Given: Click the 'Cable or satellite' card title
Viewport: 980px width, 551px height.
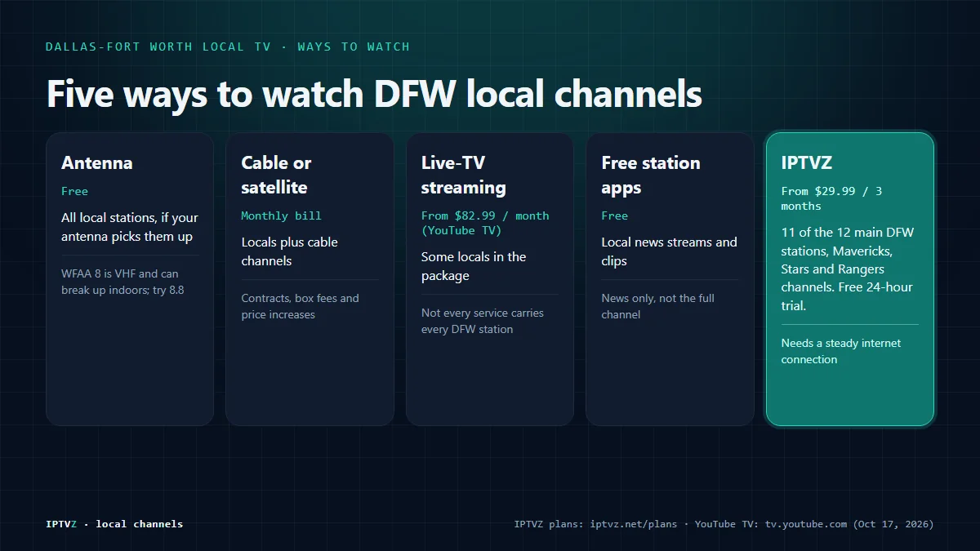Looking at the screenshot, I should (276, 175).
